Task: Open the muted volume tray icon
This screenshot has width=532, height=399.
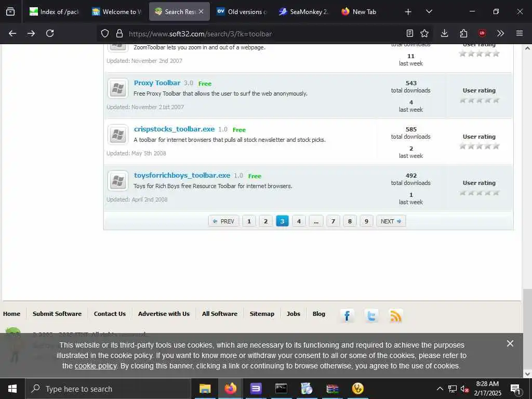Action: click(x=464, y=389)
